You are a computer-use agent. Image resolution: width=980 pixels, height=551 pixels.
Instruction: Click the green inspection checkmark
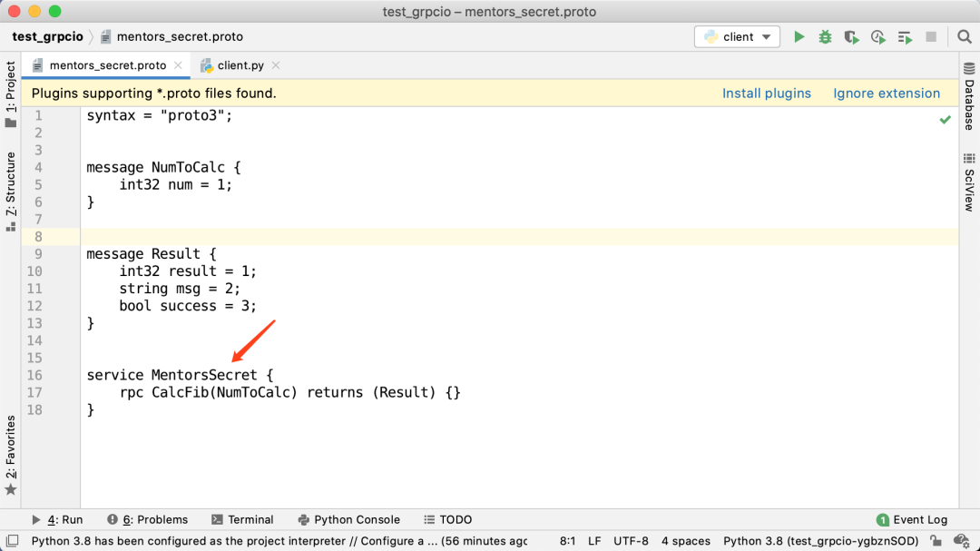[x=945, y=120]
